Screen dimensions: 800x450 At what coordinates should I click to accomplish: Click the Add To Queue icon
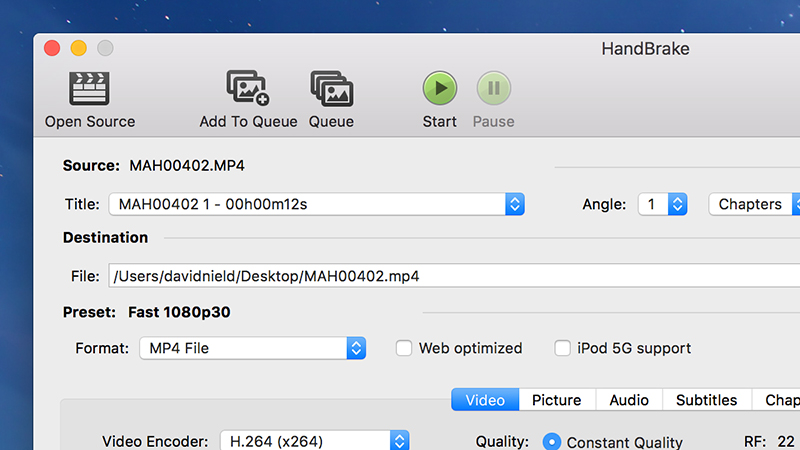coord(248,88)
